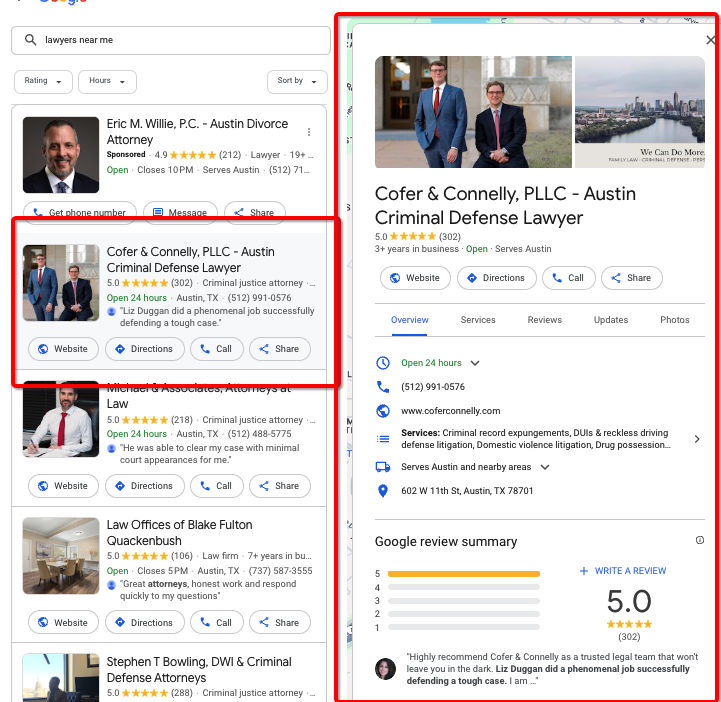
Task: Click WRITE A REVIEW link
Action: pos(622,571)
